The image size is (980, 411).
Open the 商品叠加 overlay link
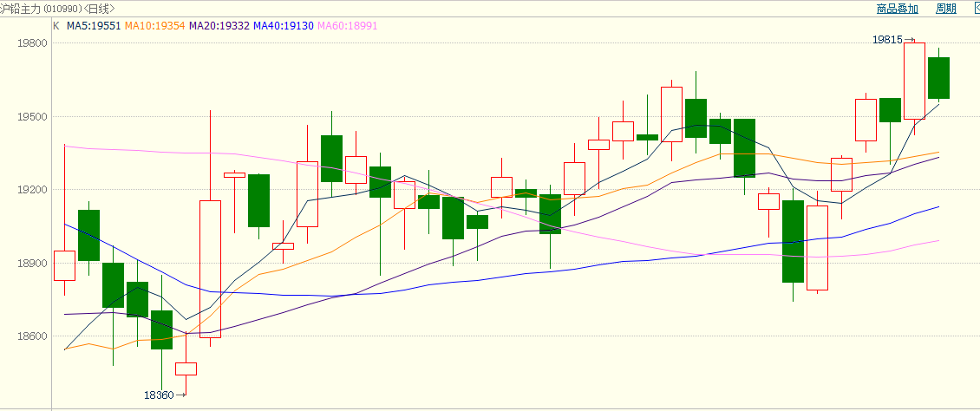tap(897, 9)
